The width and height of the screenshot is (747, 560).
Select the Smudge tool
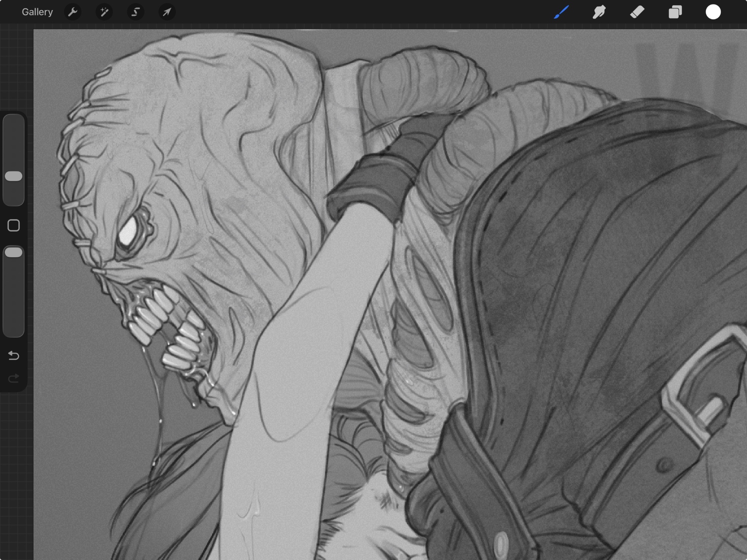599,12
